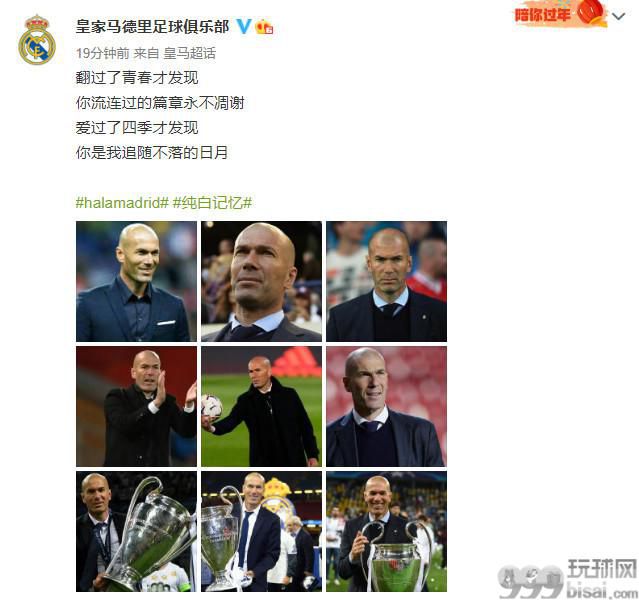Open bottom-right photo of man holding trophy

(386, 532)
